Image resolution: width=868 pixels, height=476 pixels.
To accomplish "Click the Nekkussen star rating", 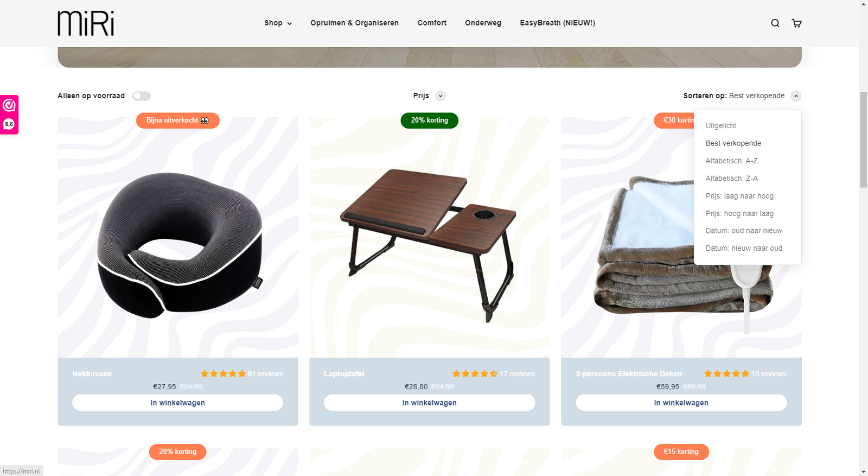I will click(223, 374).
